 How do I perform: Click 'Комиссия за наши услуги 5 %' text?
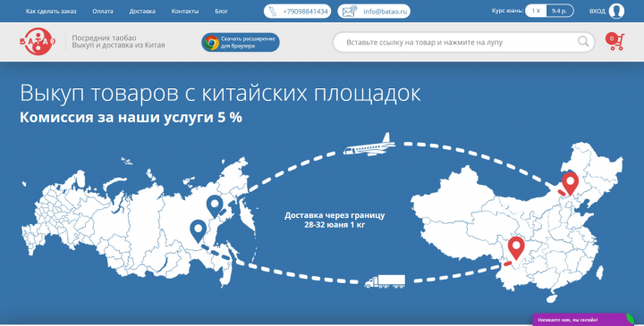(131, 117)
